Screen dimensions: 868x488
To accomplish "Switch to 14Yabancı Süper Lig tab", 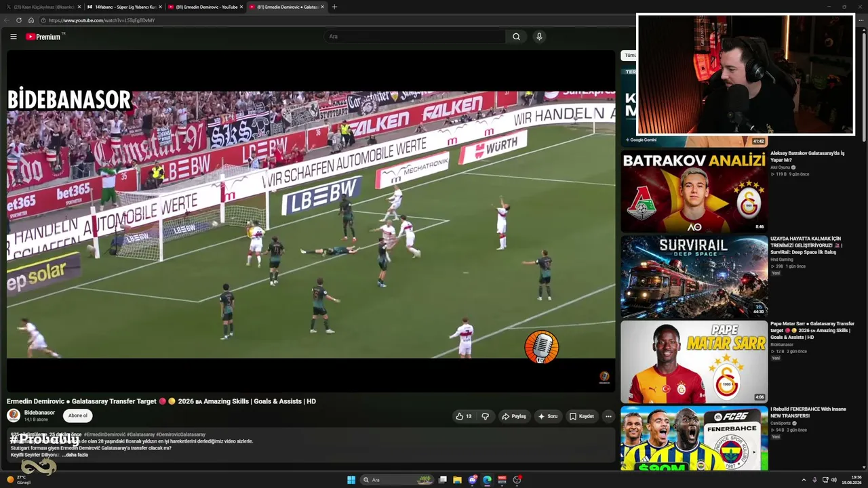I will [123, 7].
